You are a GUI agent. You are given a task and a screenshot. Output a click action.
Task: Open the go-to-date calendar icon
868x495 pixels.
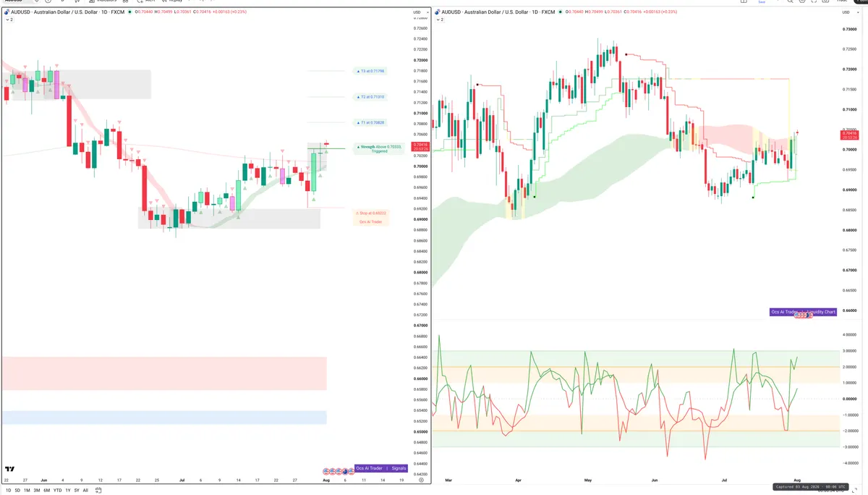[98, 490]
